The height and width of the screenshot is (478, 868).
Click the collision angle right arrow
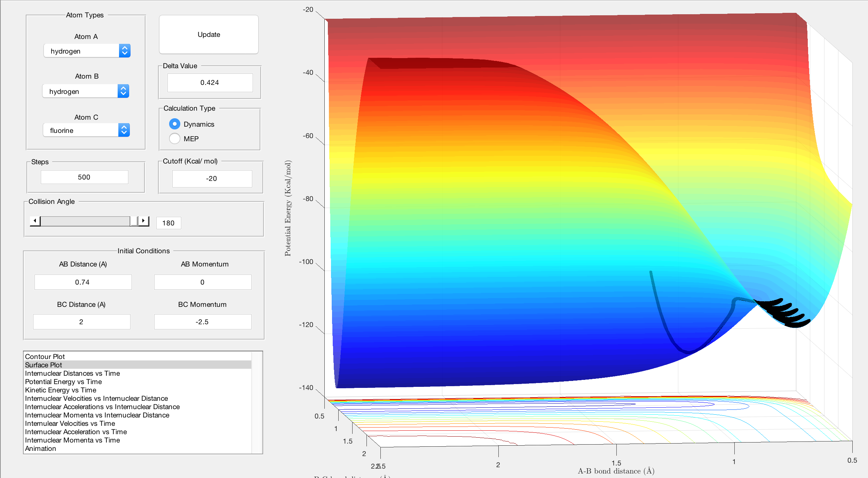[x=143, y=221]
